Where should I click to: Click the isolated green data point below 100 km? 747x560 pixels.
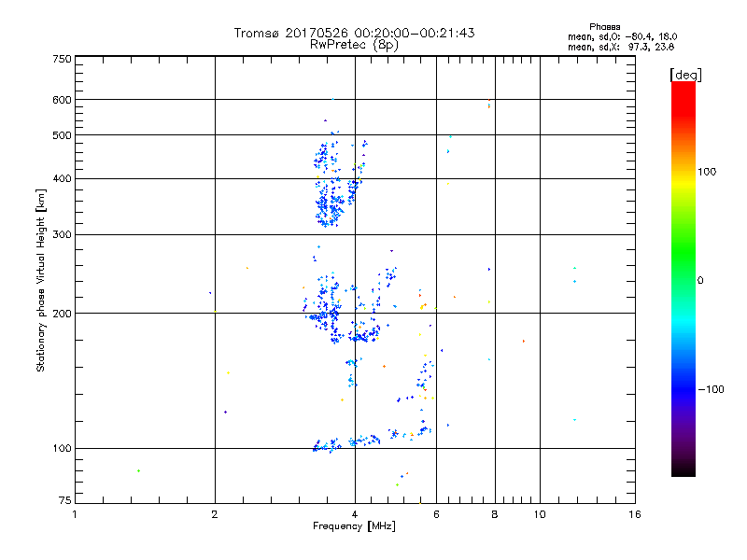click(138, 471)
